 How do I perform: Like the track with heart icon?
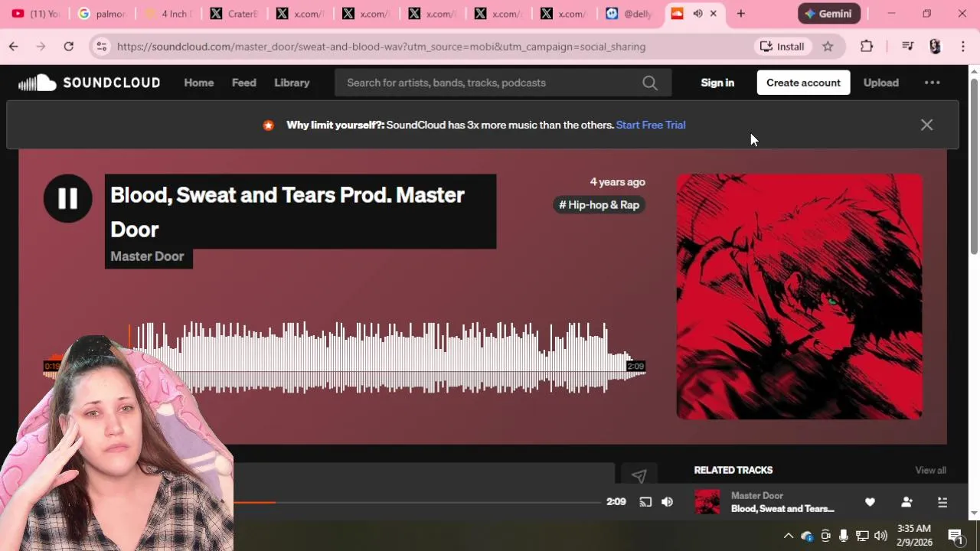870,502
